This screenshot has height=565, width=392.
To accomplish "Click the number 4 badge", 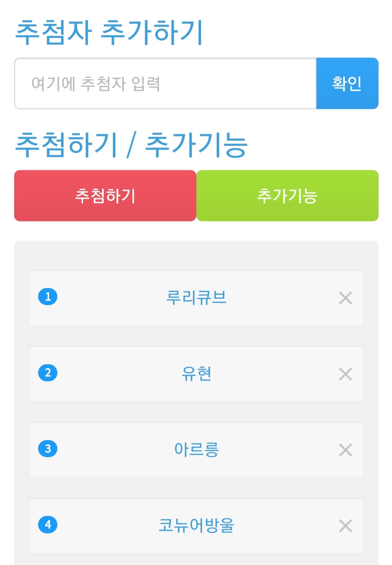I will 48,524.
